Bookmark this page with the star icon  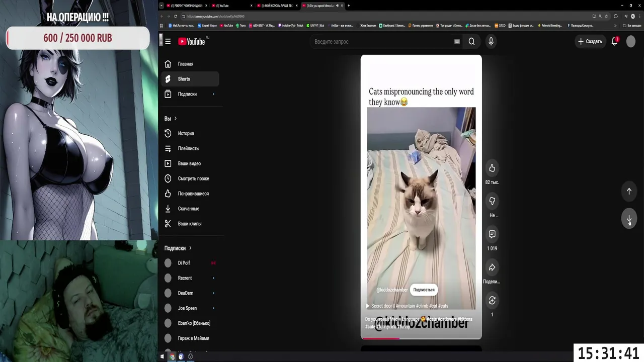606,16
